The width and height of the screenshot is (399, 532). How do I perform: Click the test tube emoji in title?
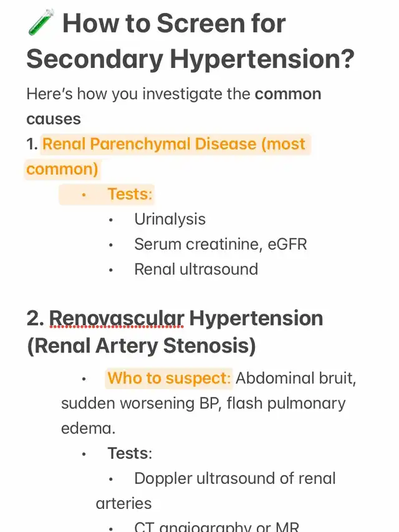click(x=41, y=24)
